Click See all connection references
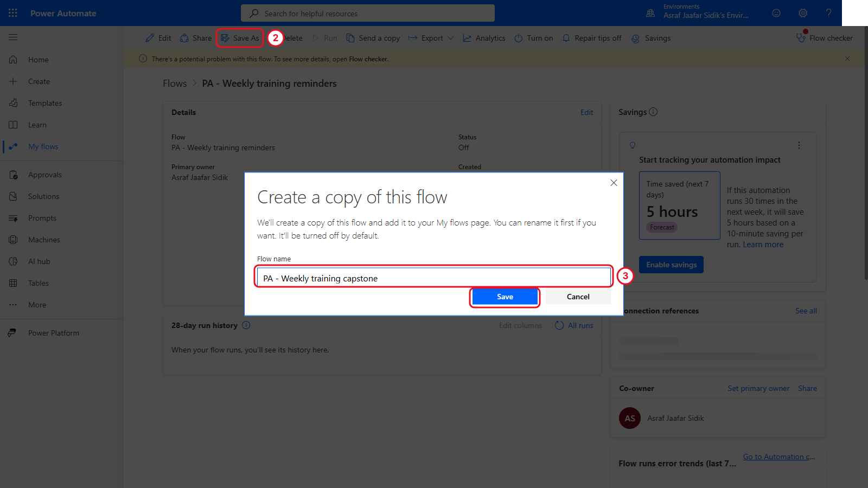Viewport: 868px width, 488px height. (x=806, y=311)
